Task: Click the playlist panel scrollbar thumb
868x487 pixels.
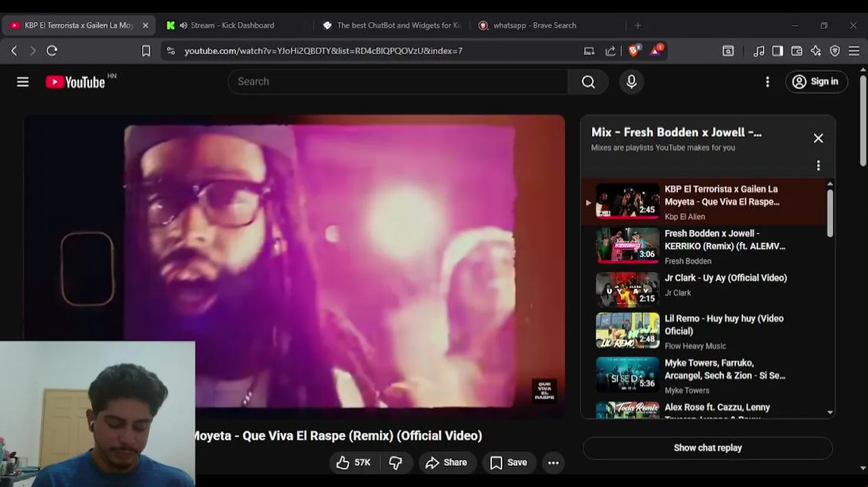Action: 830,213
